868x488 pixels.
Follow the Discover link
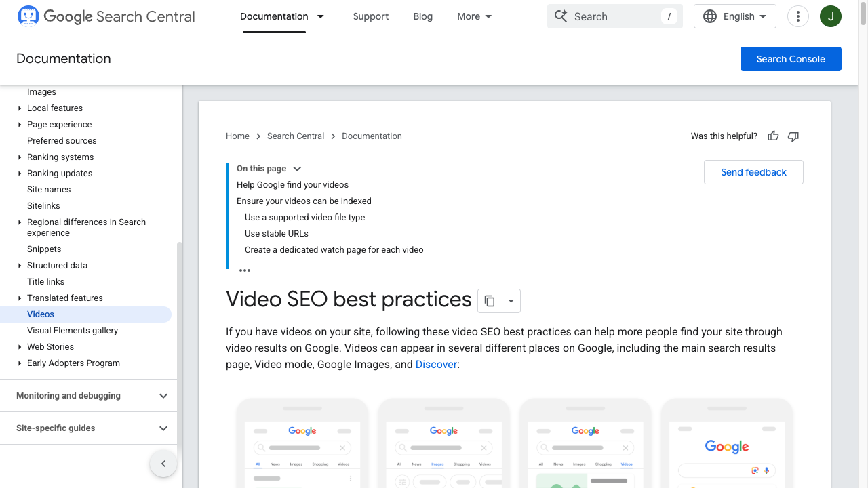[436, 365]
